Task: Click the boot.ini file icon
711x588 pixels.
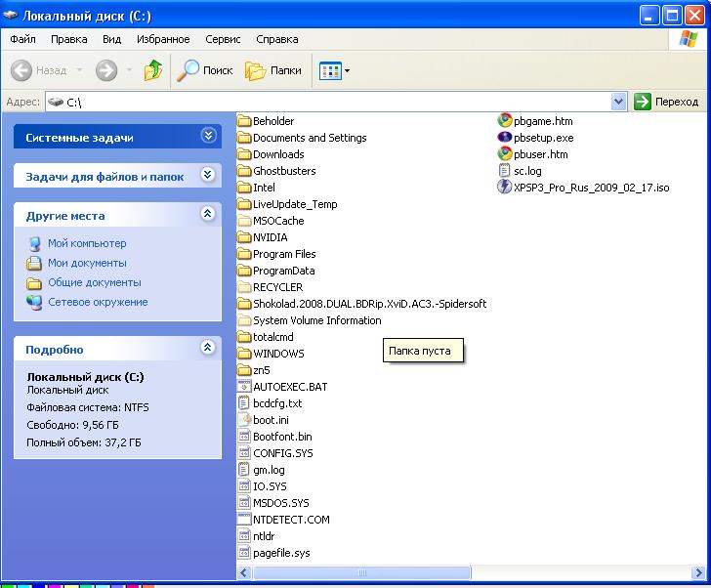Action: coord(245,420)
